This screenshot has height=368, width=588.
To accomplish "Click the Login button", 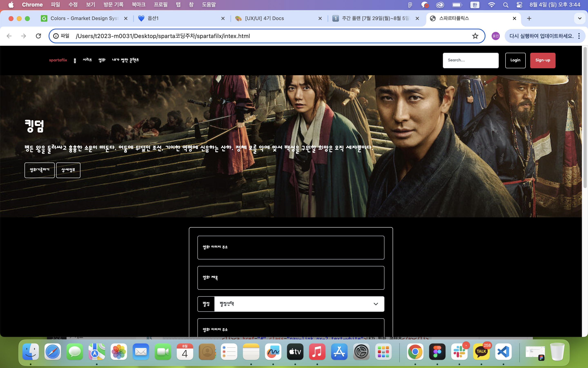I will point(515,60).
